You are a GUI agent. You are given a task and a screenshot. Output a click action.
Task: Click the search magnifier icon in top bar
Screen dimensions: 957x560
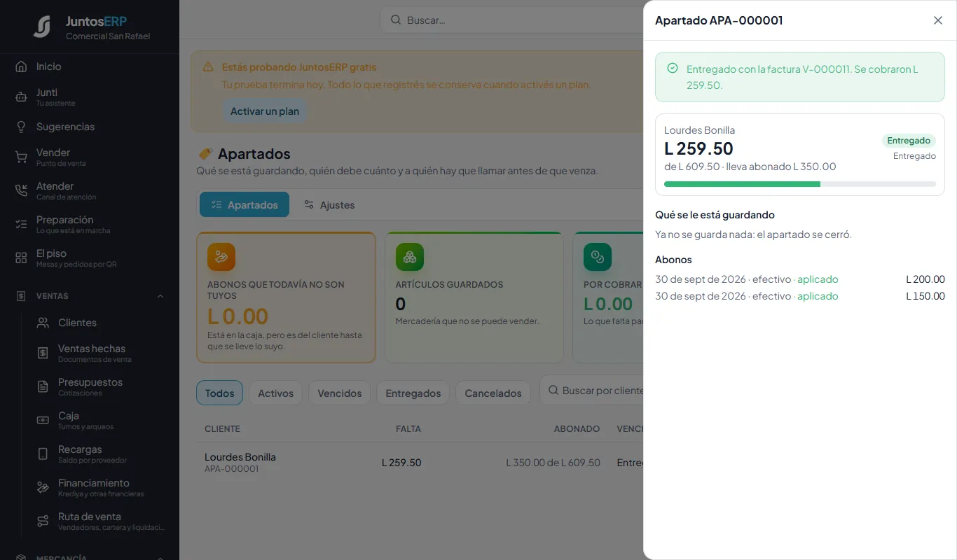pyautogui.click(x=396, y=20)
